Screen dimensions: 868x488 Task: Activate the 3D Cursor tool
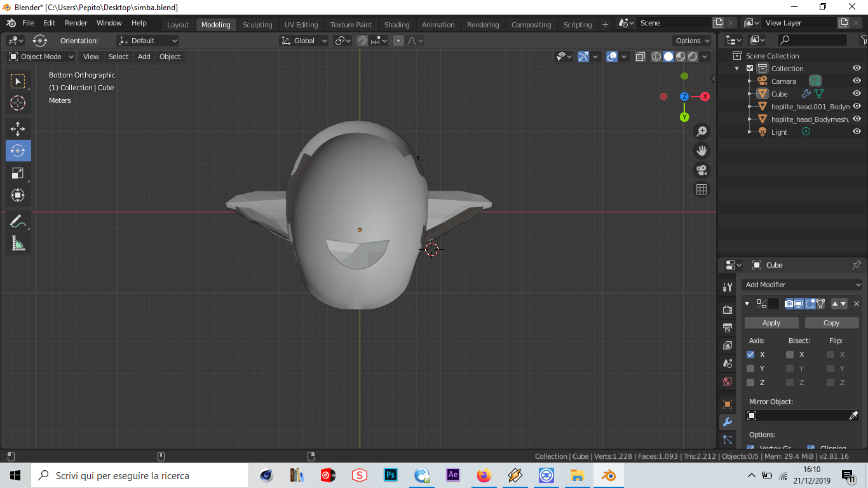click(18, 103)
